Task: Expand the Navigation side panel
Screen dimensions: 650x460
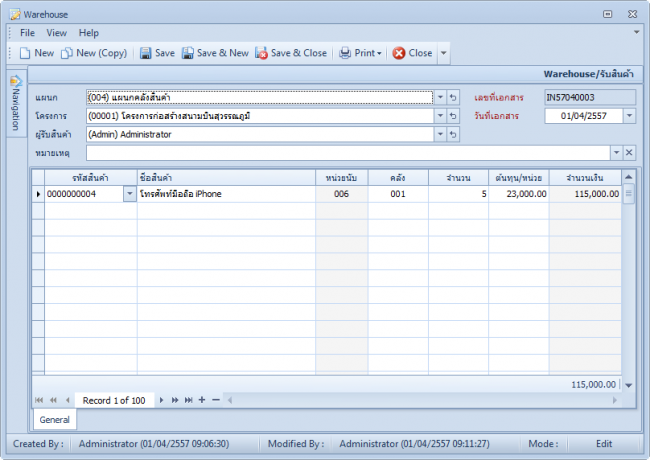Action: click(x=16, y=103)
